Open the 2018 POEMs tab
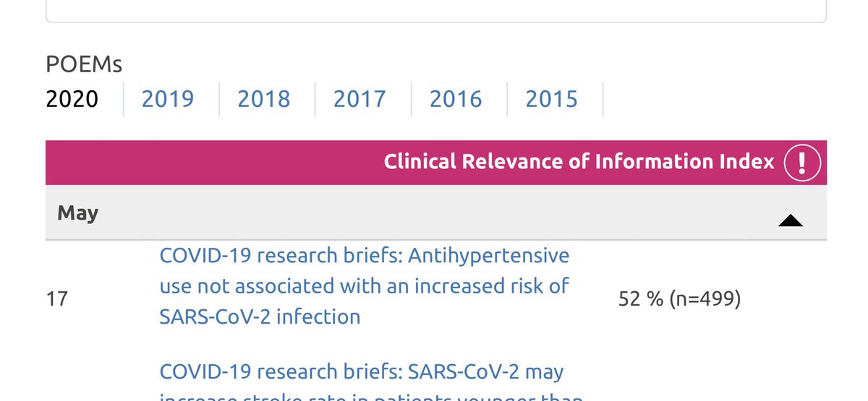868x401 pixels. tap(264, 98)
